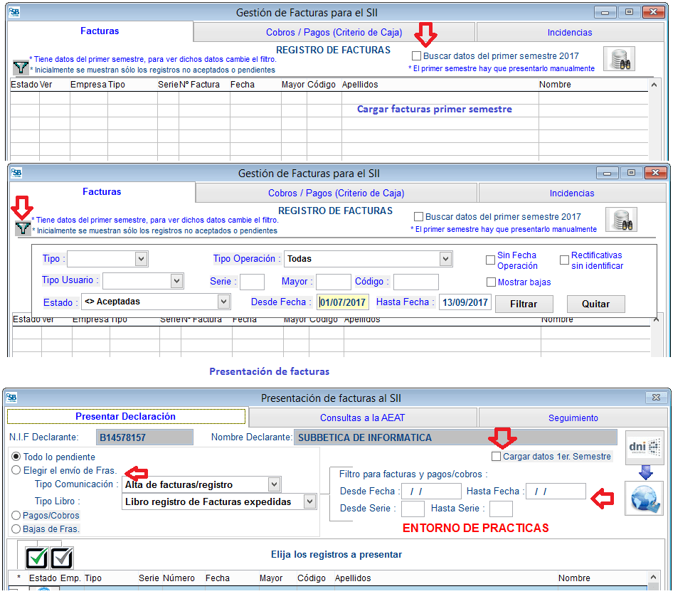
Task: Click the globe icon to send to AEAT
Action: click(x=644, y=498)
